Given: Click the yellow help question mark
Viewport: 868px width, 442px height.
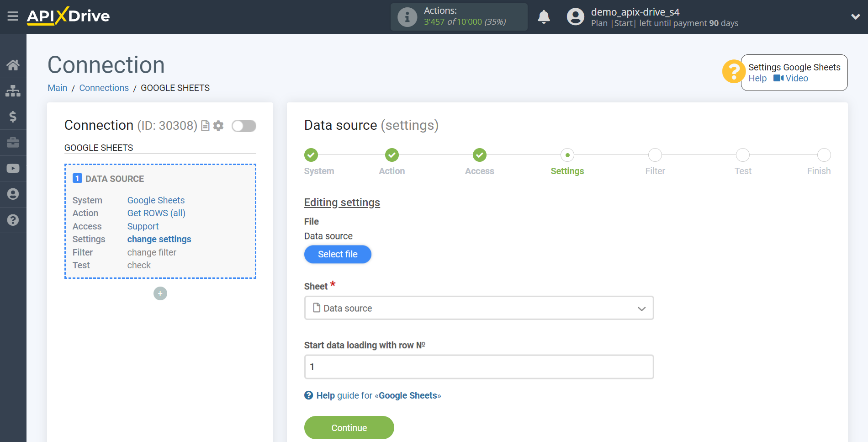Looking at the screenshot, I should click(733, 72).
